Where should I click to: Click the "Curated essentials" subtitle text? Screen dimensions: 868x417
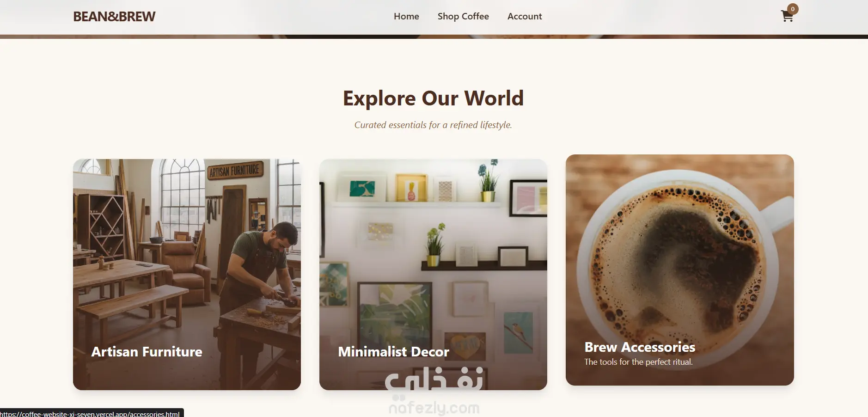(x=433, y=125)
